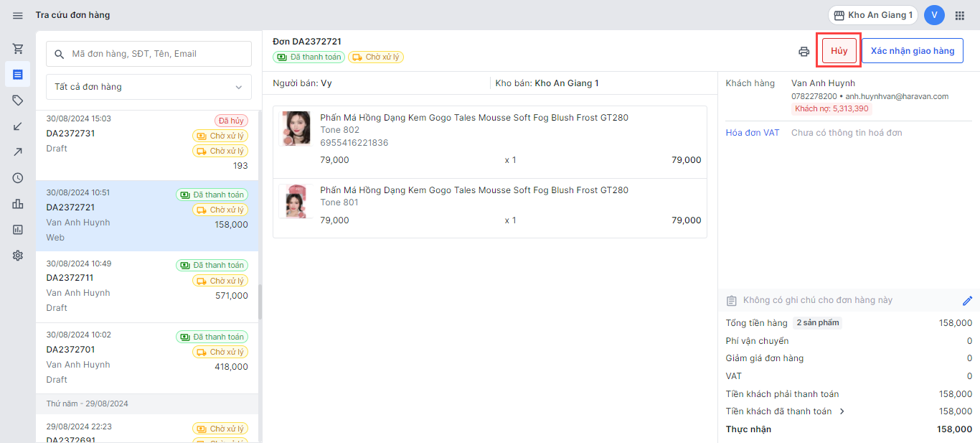The width and height of the screenshot is (980, 443).
Task: Click Chờ xử lý badge in order header
Action: pos(376,57)
